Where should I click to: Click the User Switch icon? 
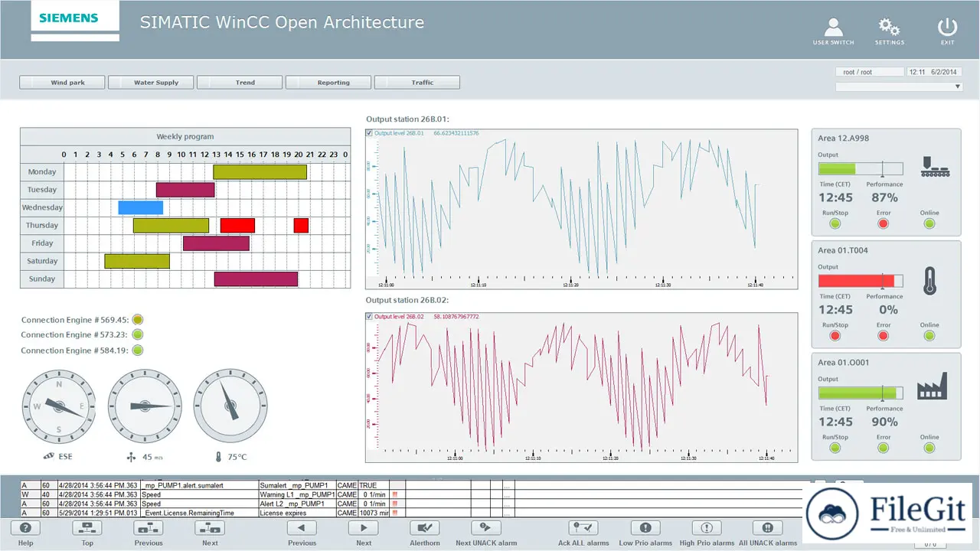[x=833, y=27]
